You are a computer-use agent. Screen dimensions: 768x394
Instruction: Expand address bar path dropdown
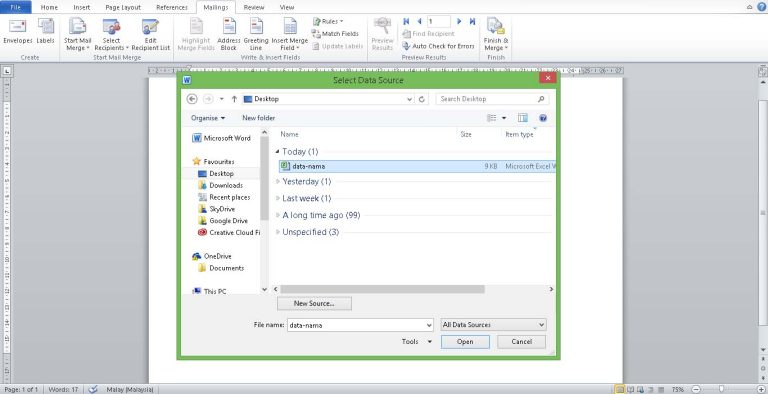409,99
